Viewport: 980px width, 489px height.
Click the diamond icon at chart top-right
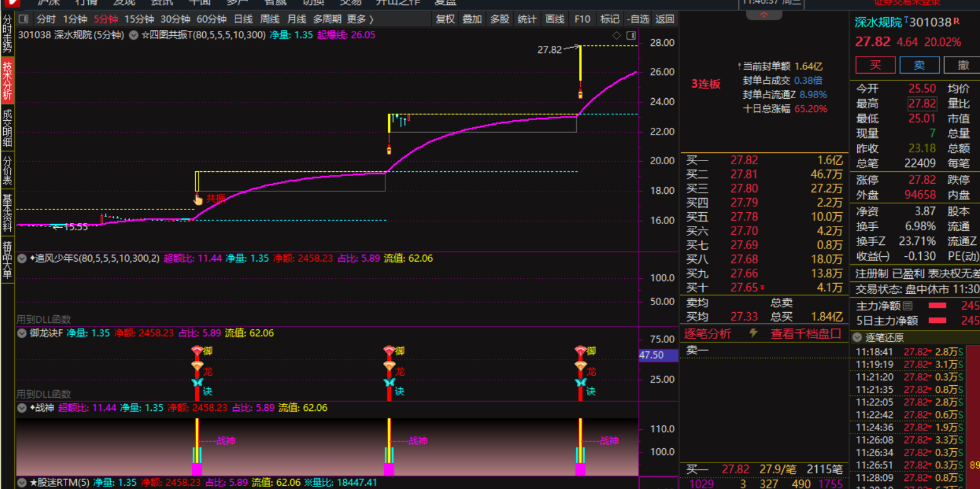(616, 35)
